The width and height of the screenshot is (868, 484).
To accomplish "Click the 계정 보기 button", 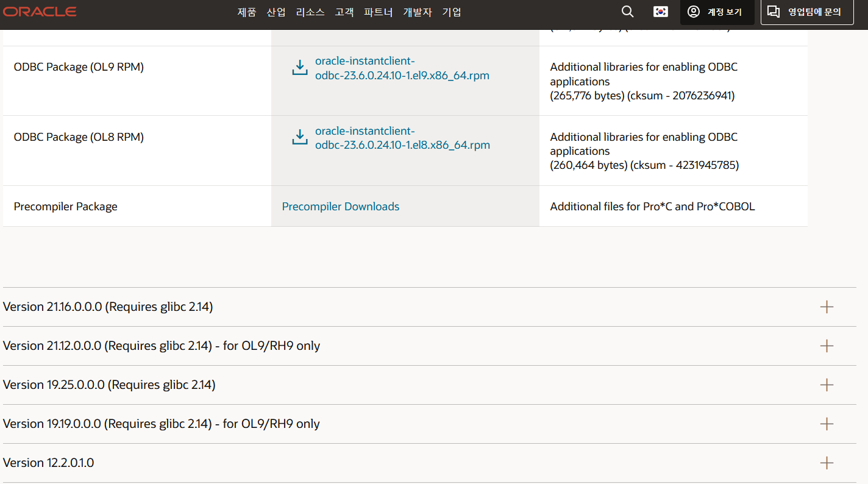I will [717, 12].
